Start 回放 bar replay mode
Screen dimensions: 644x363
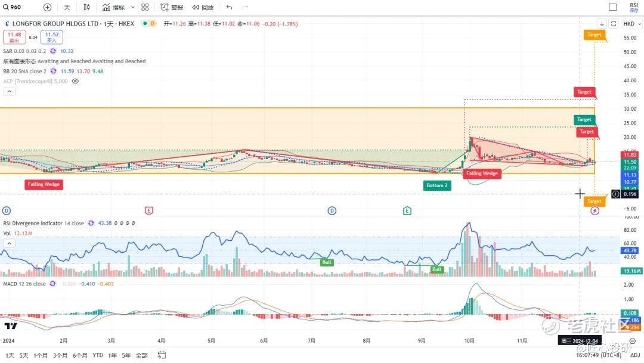pos(203,7)
